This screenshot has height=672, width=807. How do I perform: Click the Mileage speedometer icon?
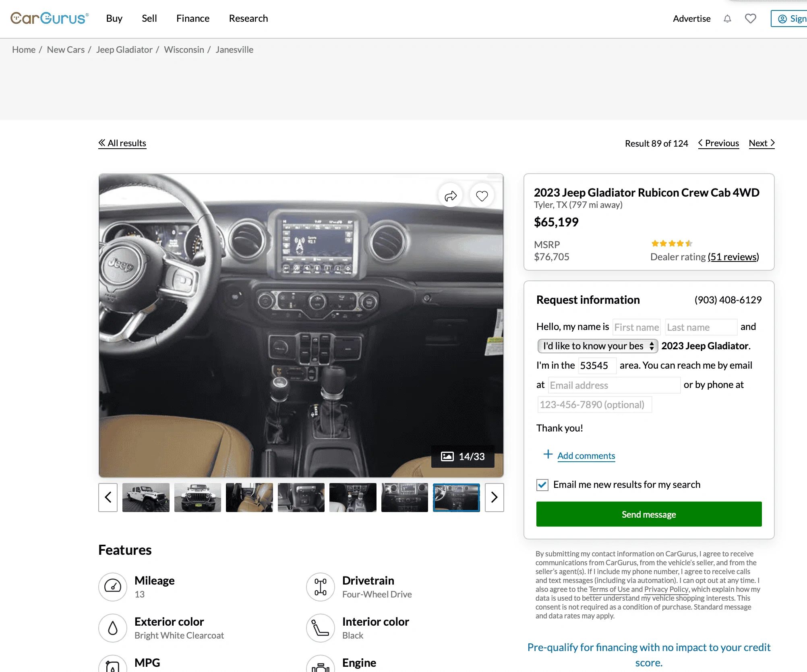tap(113, 587)
